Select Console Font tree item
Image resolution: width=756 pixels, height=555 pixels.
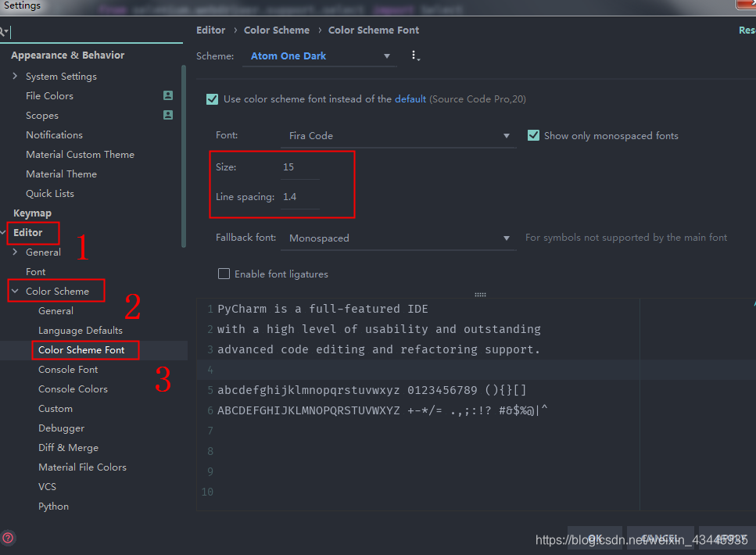click(68, 370)
